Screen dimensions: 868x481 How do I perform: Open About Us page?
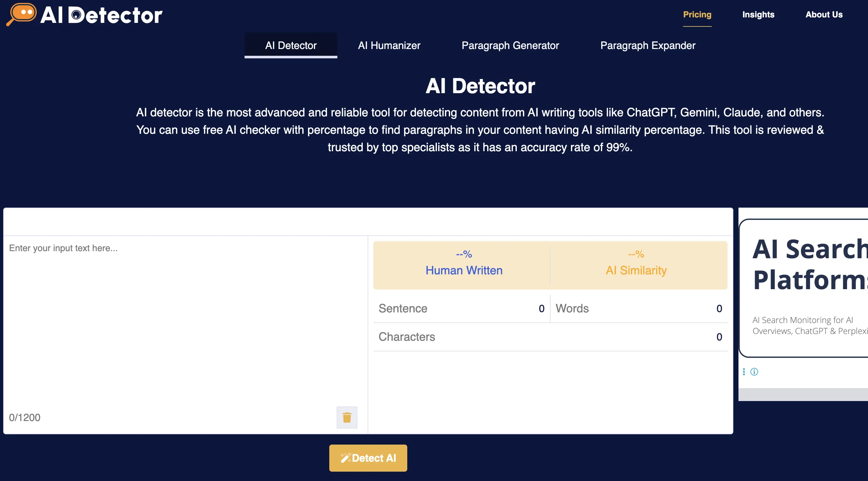[824, 15]
